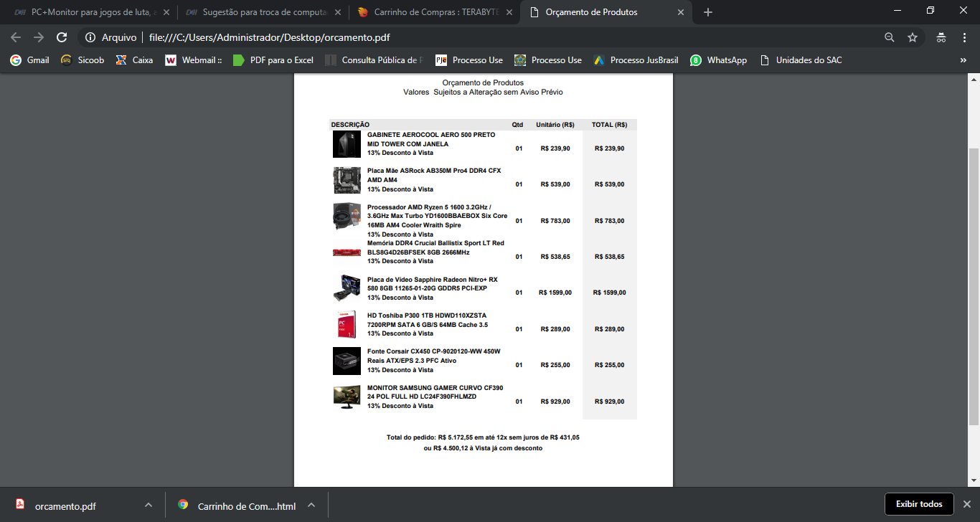The image size is (980, 522).
Task: Click the Corsair CX450 power supply thumbnail
Action: 347,361
